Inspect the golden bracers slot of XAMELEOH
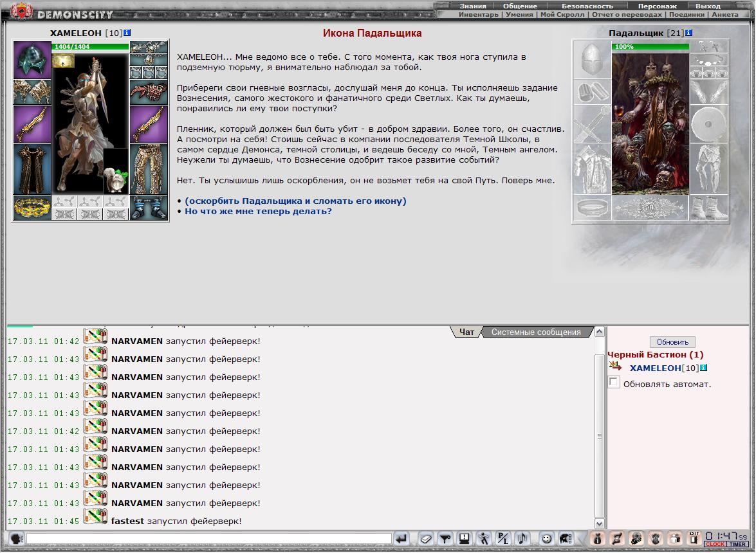This screenshot has height=553, width=756. (x=32, y=92)
